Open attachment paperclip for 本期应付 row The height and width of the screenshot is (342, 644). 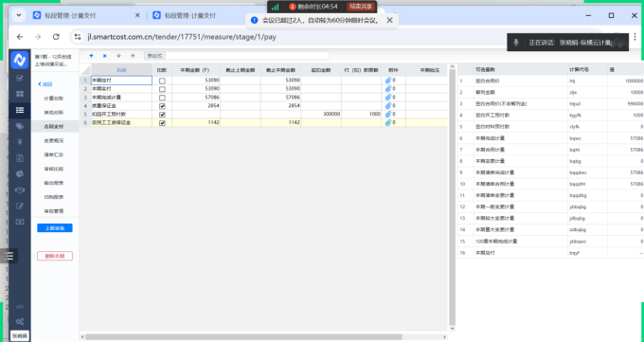point(387,81)
